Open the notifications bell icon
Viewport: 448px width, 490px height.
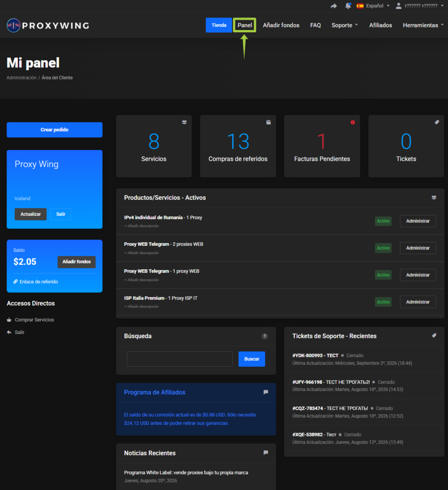coord(348,6)
